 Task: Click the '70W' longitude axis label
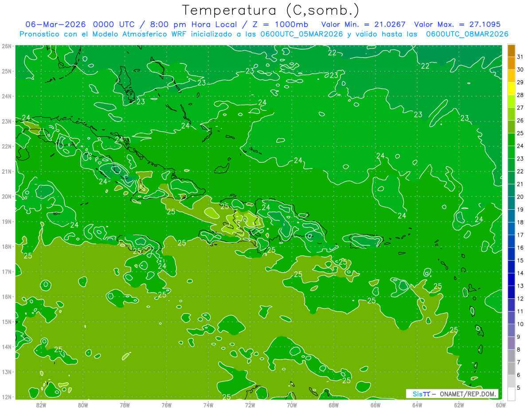click(x=292, y=405)
